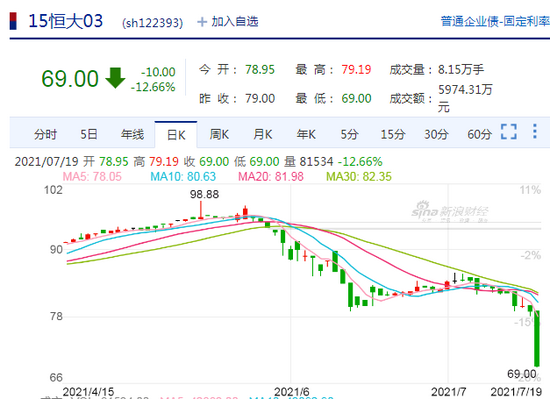
Task: Click the MA5: 78.05 legend
Action: 92,176
